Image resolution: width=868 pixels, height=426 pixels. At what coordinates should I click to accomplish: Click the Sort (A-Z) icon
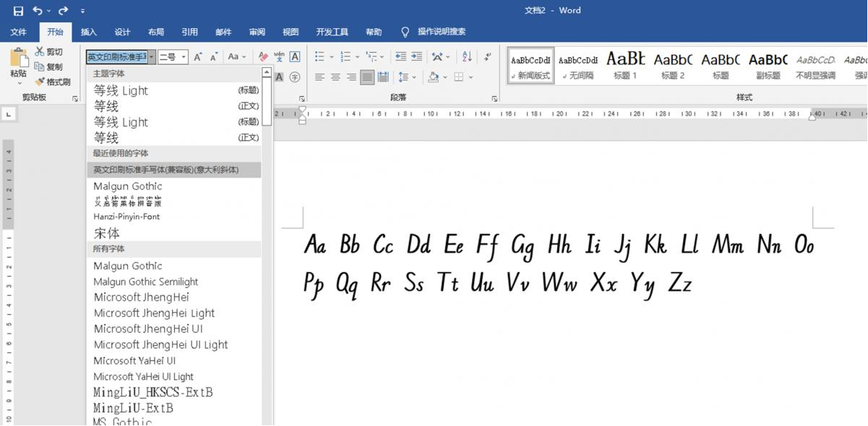click(467, 56)
